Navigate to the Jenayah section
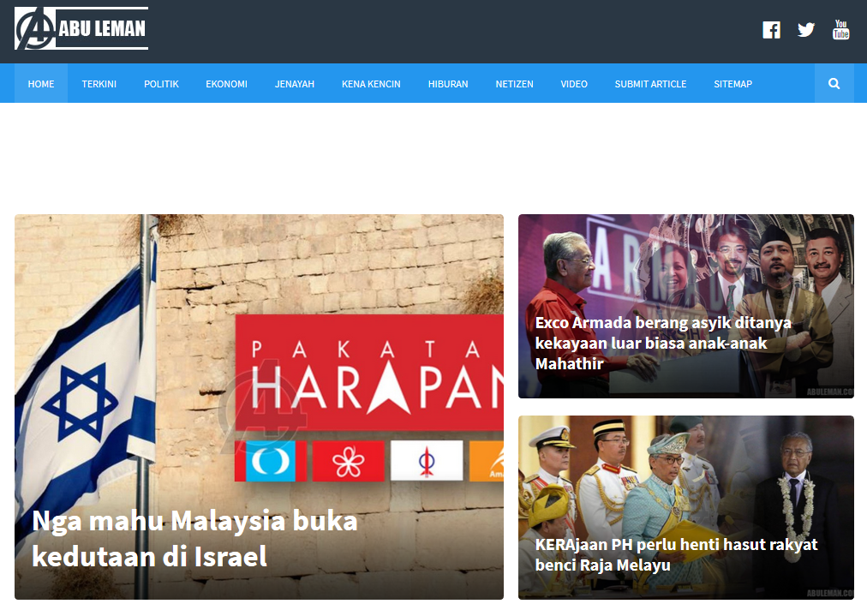Image resolution: width=867 pixels, height=616 pixels. click(295, 84)
